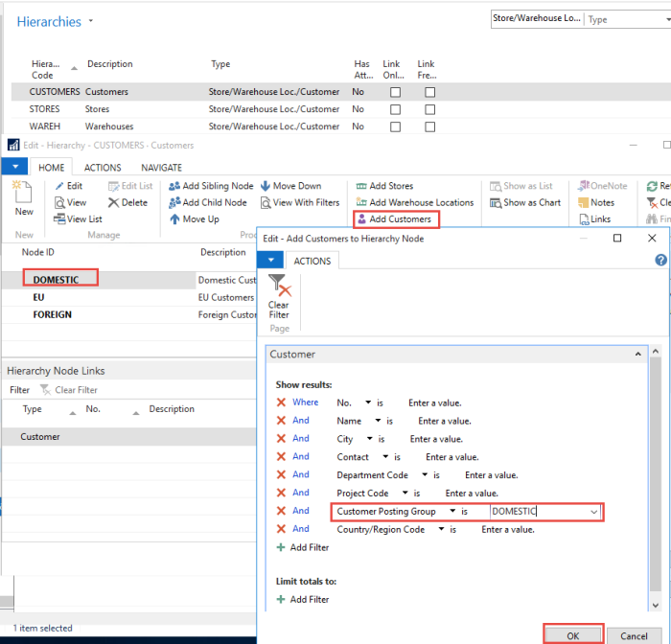The image size is (671, 644).
Task: Expand the DOMESTIC value dropdown arrow
Action: pyautogui.click(x=594, y=512)
